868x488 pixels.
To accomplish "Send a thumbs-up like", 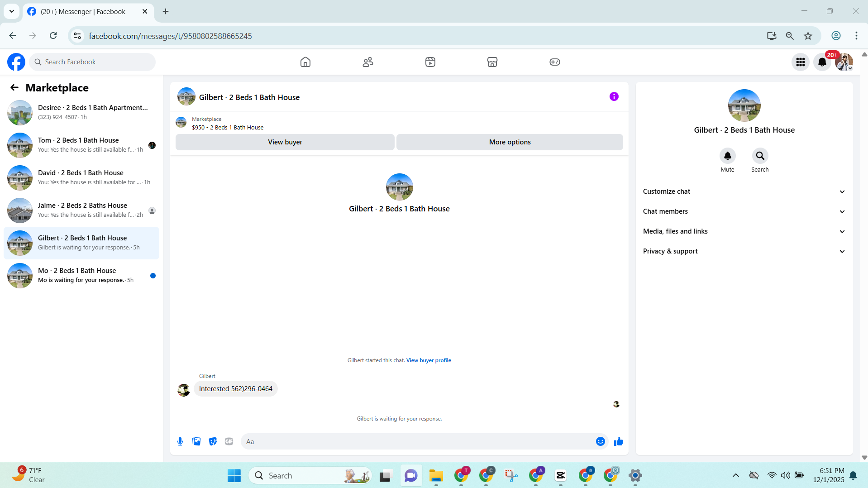I will 619,441.
